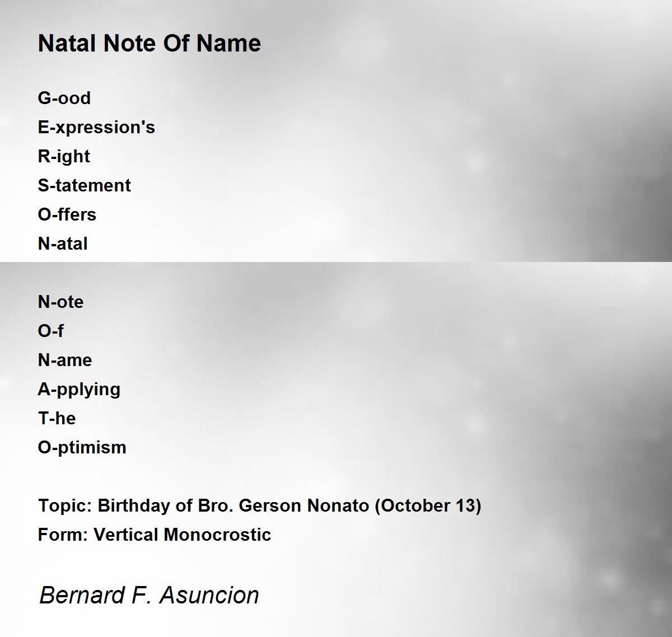672x637 pixels.
Task: Click the line N-ote
Action: [x=61, y=302]
